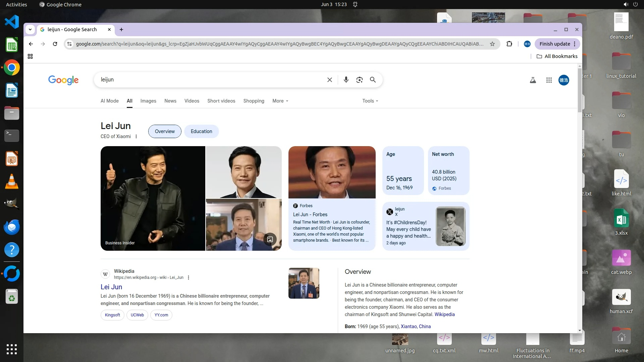Image resolution: width=644 pixels, height=362 pixels.
Task: Bookmark this page with star icon
Action: [x=492, y=44]
